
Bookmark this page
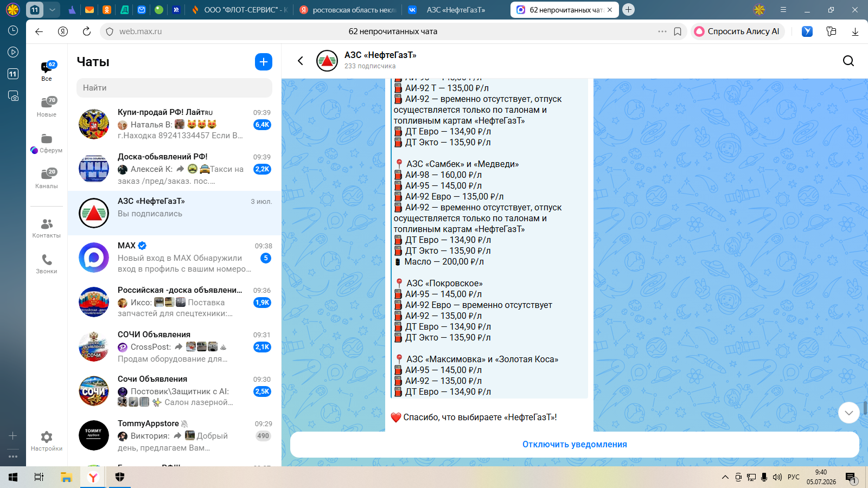pos(678,31)
